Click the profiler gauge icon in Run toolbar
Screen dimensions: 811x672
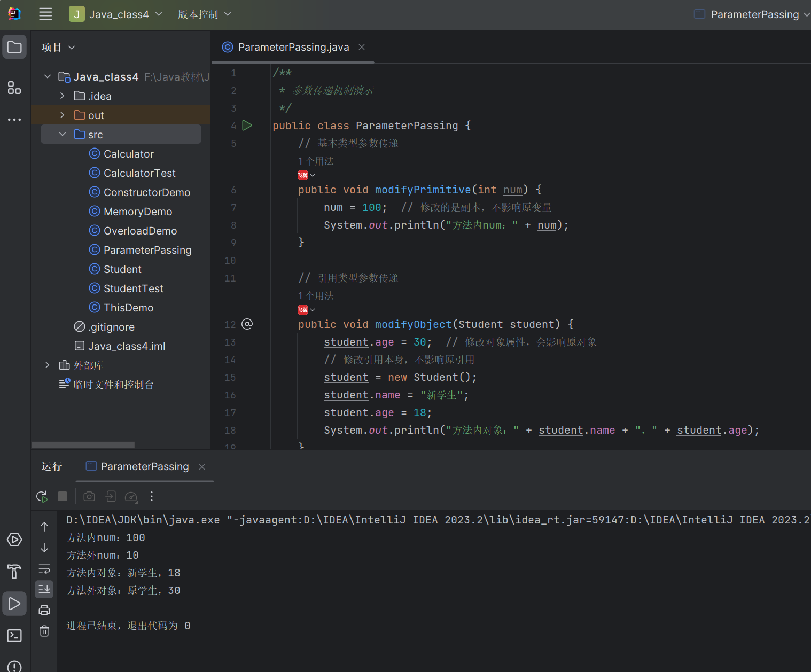[x=131, y=497]
